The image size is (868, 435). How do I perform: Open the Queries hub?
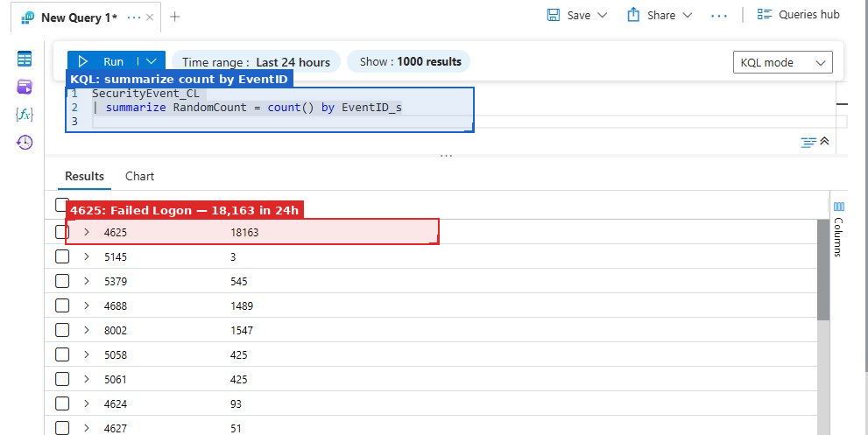[798, 14]
